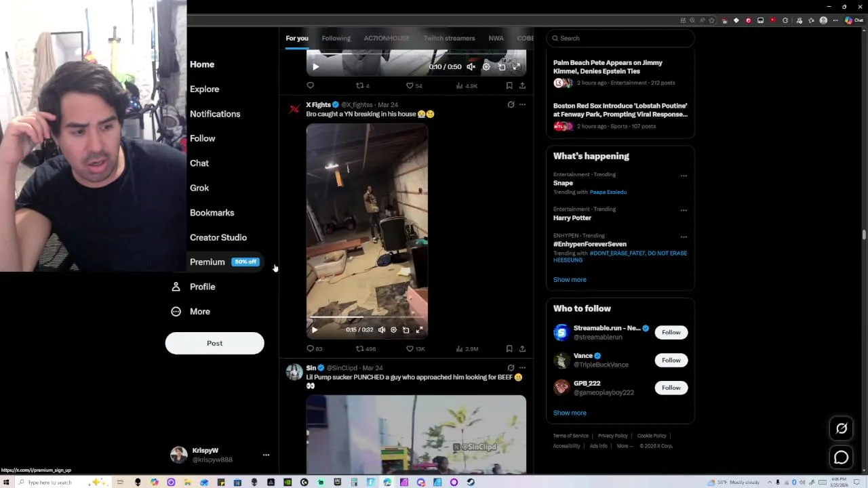Screen dimensions: 868x488
Task: Like the top post with 54 likes
Action: [x=414, y=85]
